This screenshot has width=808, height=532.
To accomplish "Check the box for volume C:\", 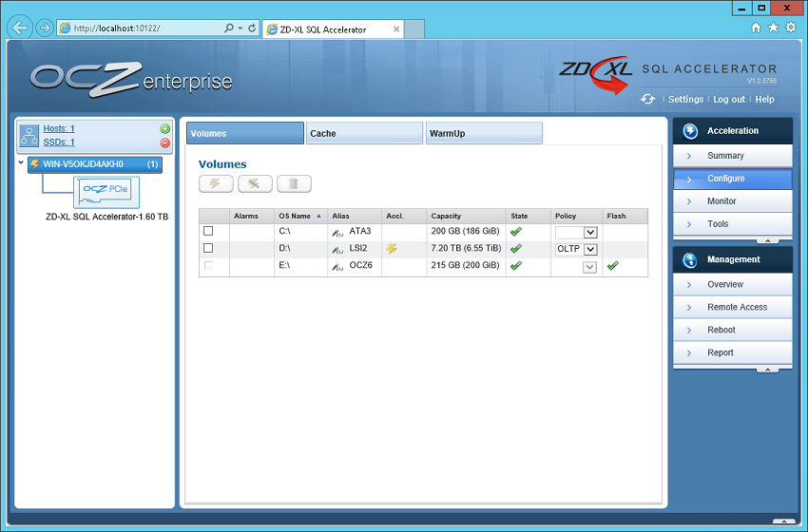I will coord(208,231).
